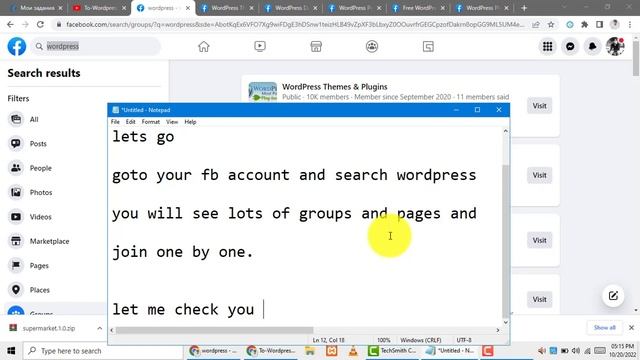
Task: Bookmark this page with star icon
Action: (x=551, y=24)
